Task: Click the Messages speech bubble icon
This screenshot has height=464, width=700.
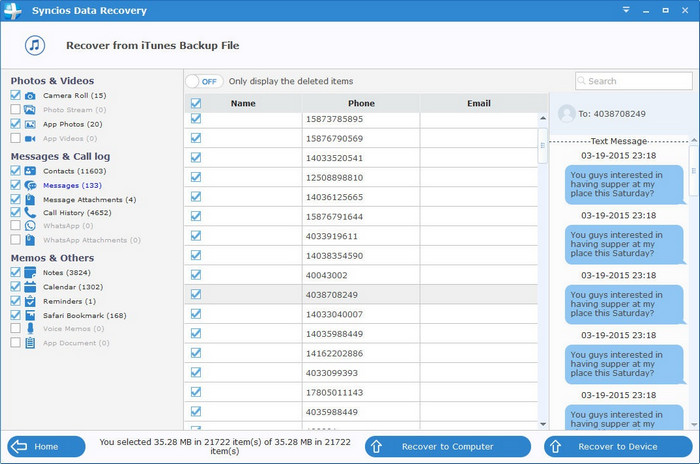Action: pos(30,185)
